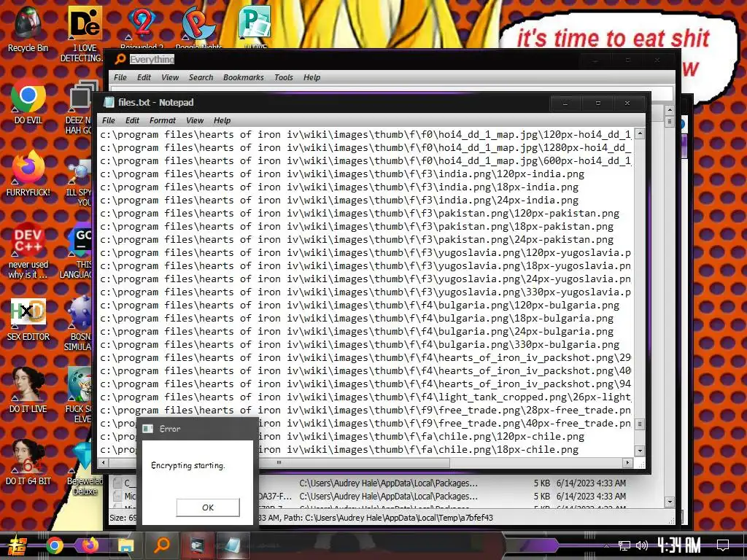Open the Search menu in Everything
Viewport: 747px width, 560px height.
(x=201, y=77)
